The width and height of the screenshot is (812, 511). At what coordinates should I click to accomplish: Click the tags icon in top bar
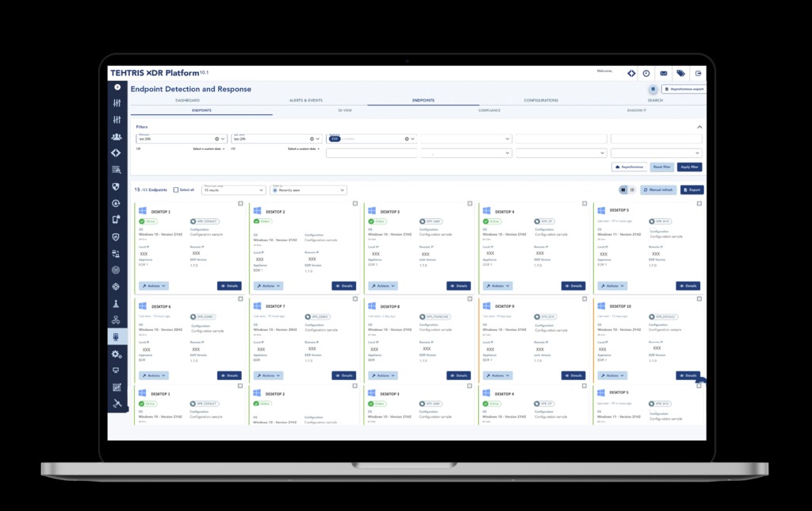pos(681,73)
